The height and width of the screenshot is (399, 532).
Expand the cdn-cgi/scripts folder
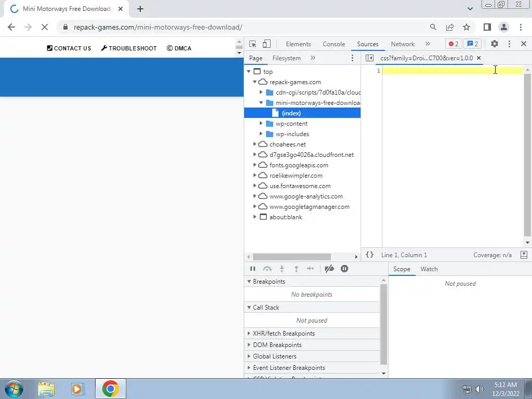261,92
